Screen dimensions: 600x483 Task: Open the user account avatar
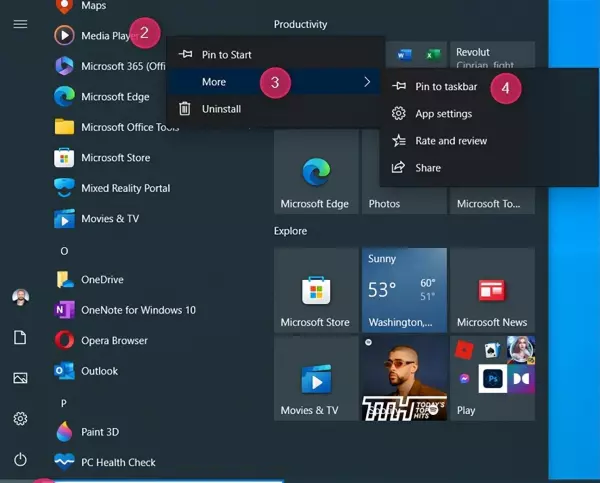tap(21, 297)
